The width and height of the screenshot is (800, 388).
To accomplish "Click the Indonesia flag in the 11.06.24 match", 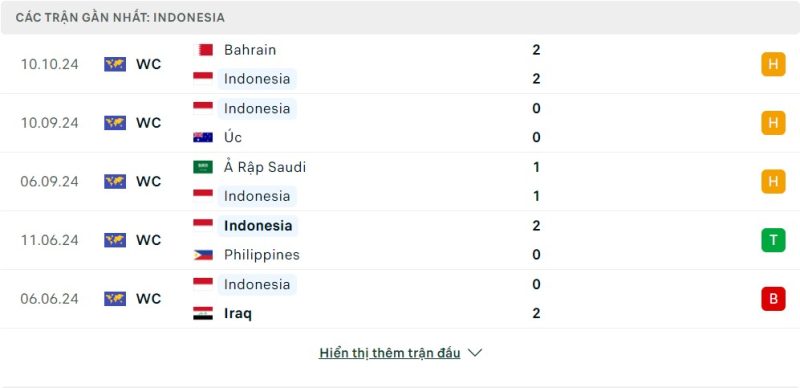I will pyautogui.click(x=203, y=226).
